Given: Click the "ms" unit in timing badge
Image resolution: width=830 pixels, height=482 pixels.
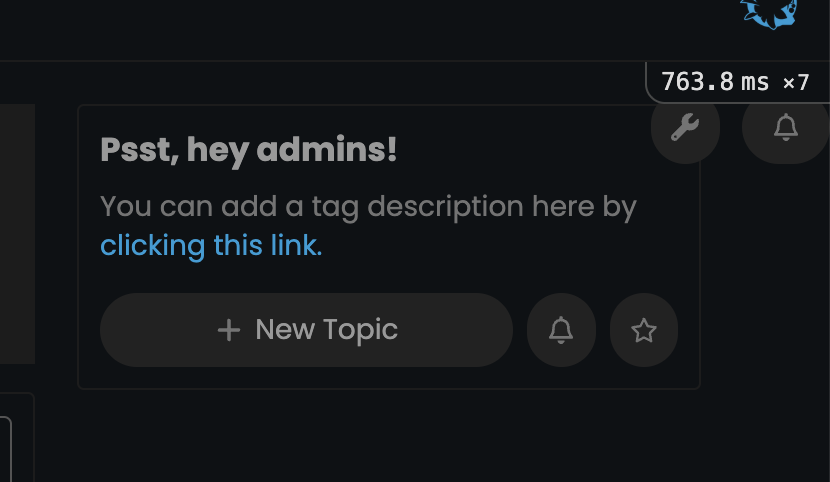Looking at the screenshot, I should [755, 83].
